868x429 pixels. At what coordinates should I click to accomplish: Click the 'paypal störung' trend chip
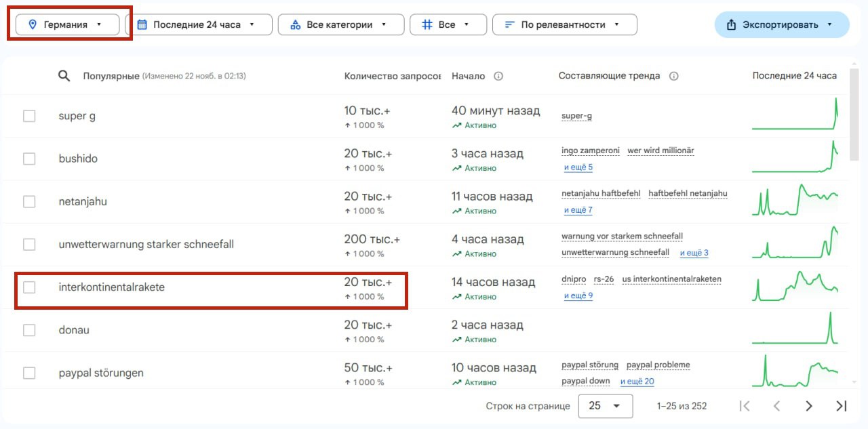[x=589, y=365]
